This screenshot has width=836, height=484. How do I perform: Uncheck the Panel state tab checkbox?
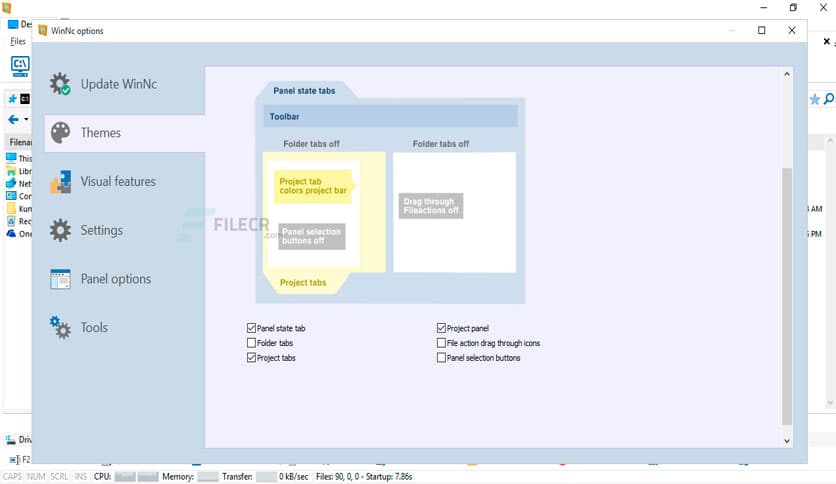[x=251, y=328]
